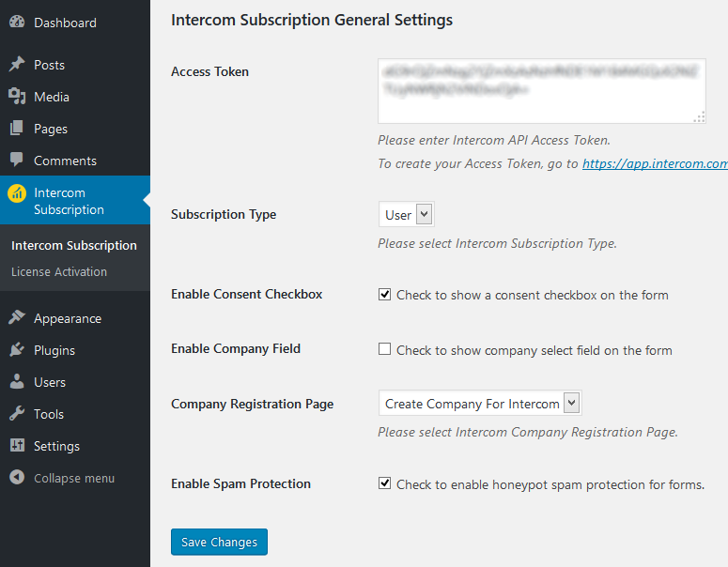Viewport: 728px width, 567px height.
Task: Click the Users person icon
Action: (17, 382)
